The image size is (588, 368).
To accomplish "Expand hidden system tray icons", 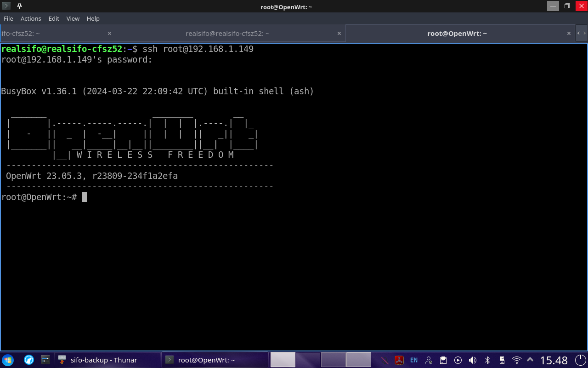I will [x=530, y=360].
